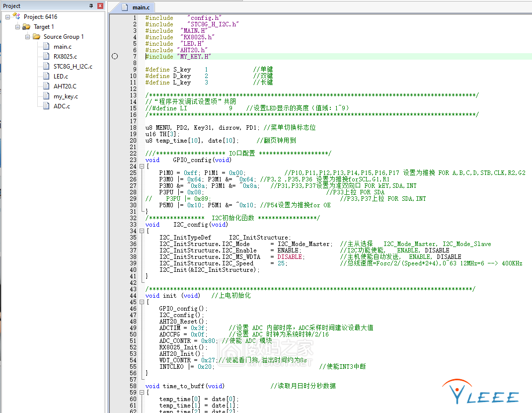
Task: Click the time_to_buff function declaration
Action: point(185,386)
